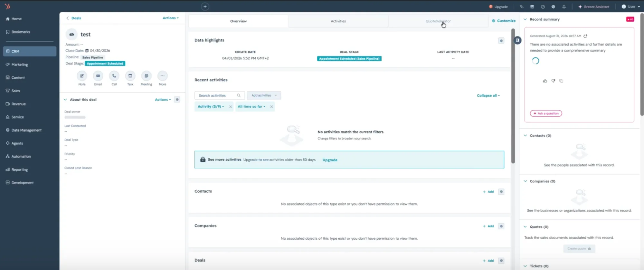644x270 pixels.
Task: Open the notifications bell
Action: 564,6
